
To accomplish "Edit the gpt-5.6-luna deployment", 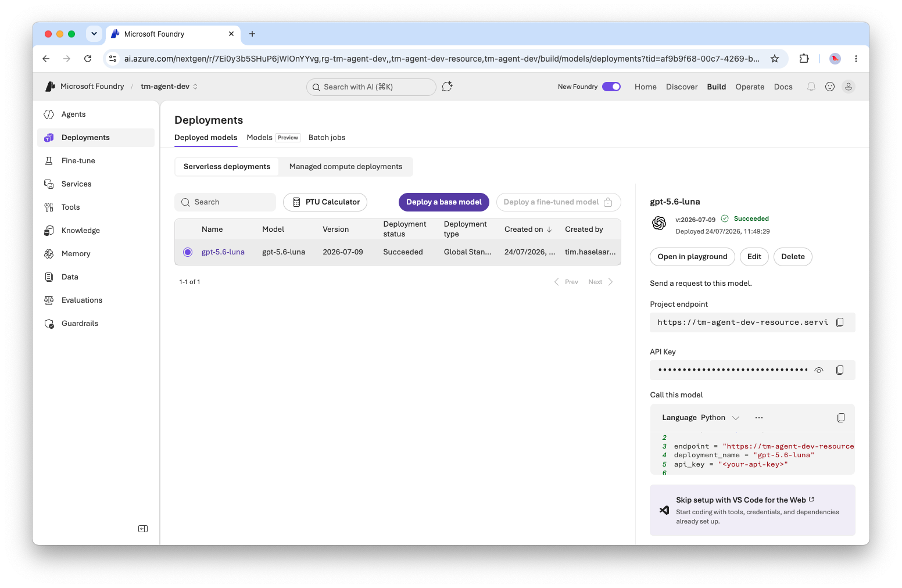I will coord(754,257).
